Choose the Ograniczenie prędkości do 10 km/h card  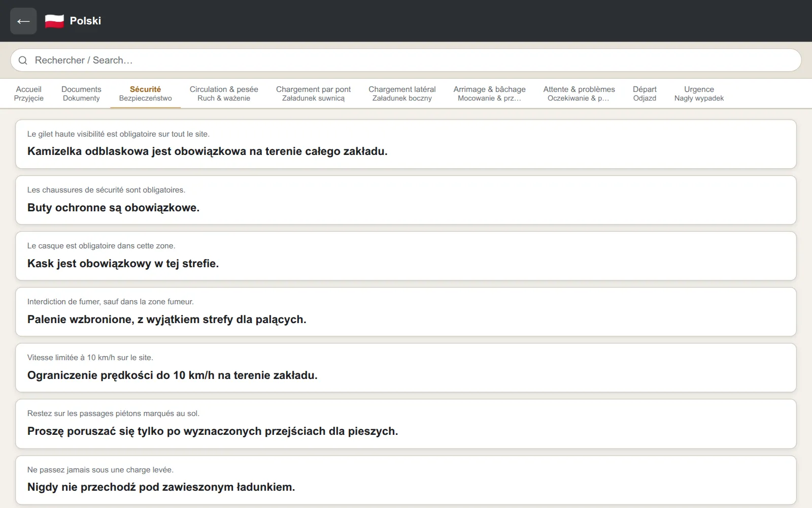point(406,368)
